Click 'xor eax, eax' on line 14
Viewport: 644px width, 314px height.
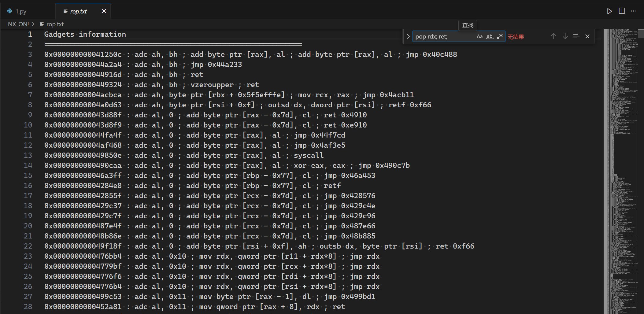(x=319, y=165)
